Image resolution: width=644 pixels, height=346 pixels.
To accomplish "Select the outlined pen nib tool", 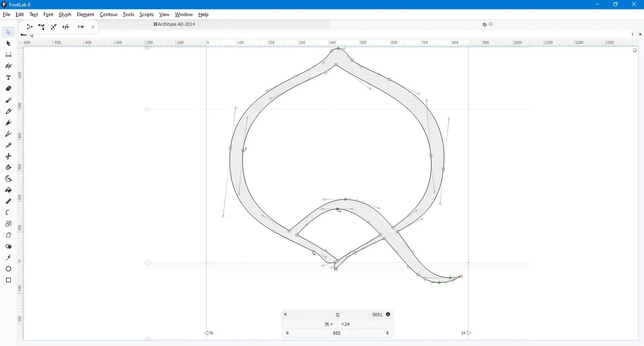I will (8, 134).
